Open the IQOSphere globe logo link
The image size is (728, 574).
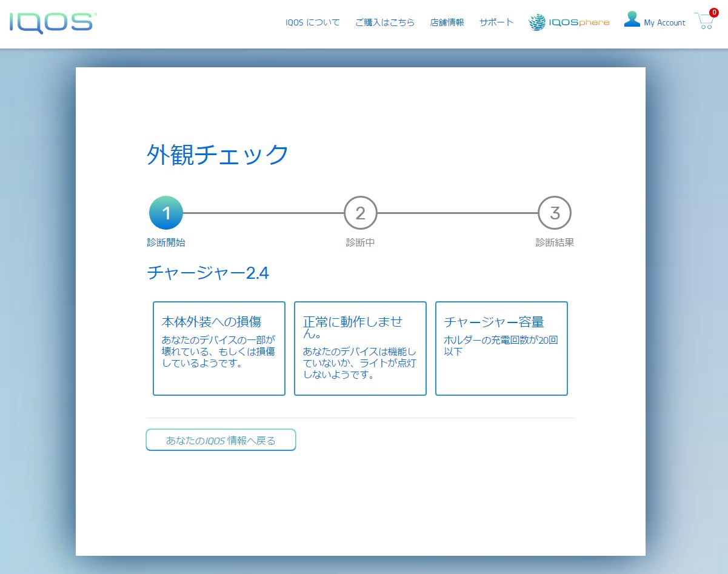pyautogui.click(x=569, y=22)
